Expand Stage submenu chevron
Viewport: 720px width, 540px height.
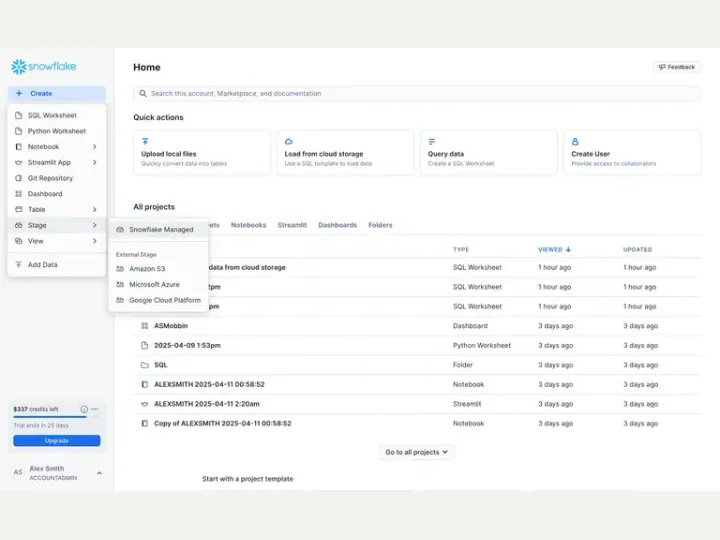pyautogui.click(x=95, y=225)
